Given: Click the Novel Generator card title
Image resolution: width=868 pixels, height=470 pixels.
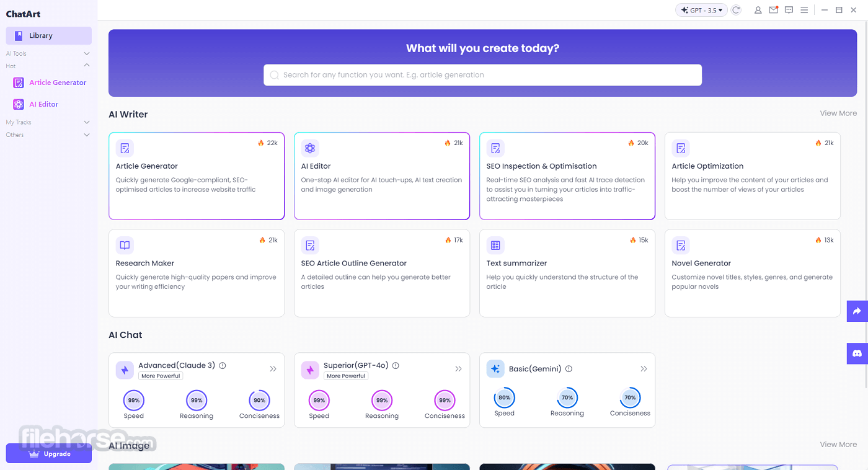Looking at the screenshot, I should pyautogui.click(x=701, y=264).
